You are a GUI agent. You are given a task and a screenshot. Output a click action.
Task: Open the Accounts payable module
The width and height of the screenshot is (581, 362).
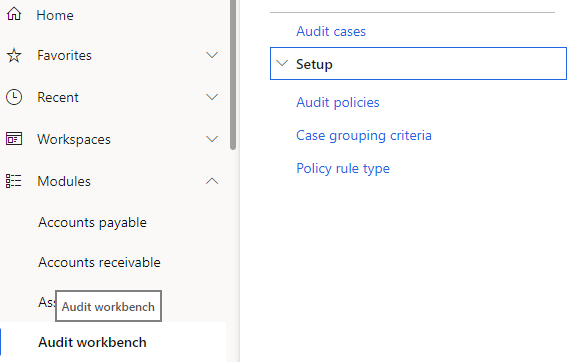[x=93, y=223]
